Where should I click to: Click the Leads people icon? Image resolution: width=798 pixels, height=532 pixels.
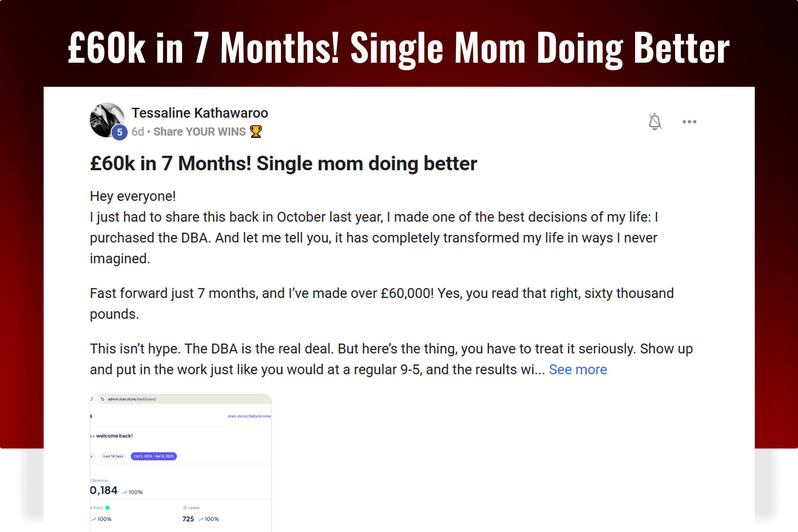click(x=185, y=507)
